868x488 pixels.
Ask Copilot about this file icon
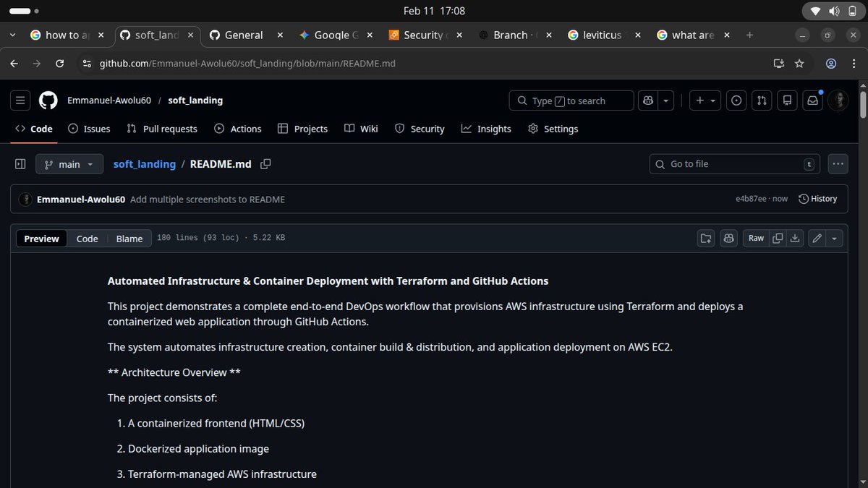pyautogui.click(x=728, y=238)
